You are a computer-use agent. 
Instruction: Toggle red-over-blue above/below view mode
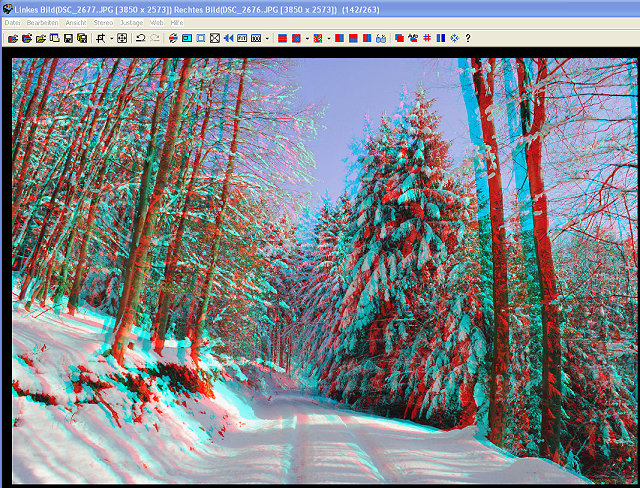(353, 38)
